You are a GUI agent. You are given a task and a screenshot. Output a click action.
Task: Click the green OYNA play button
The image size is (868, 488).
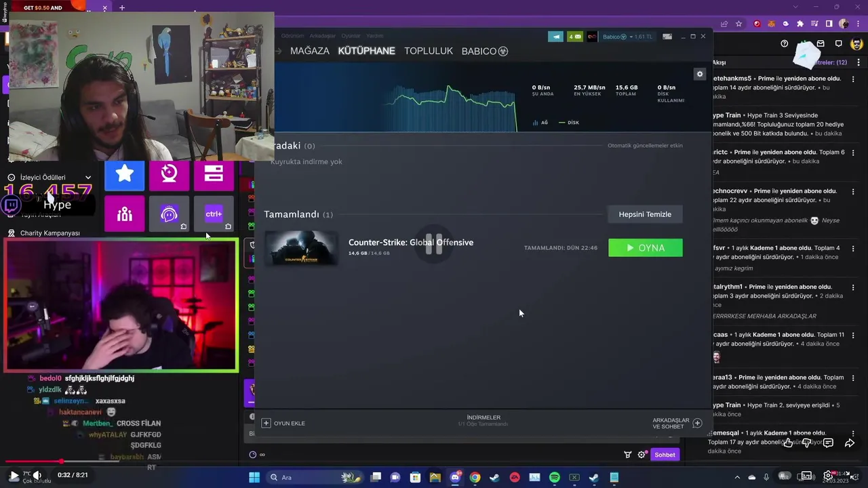[x=646, y=248]
